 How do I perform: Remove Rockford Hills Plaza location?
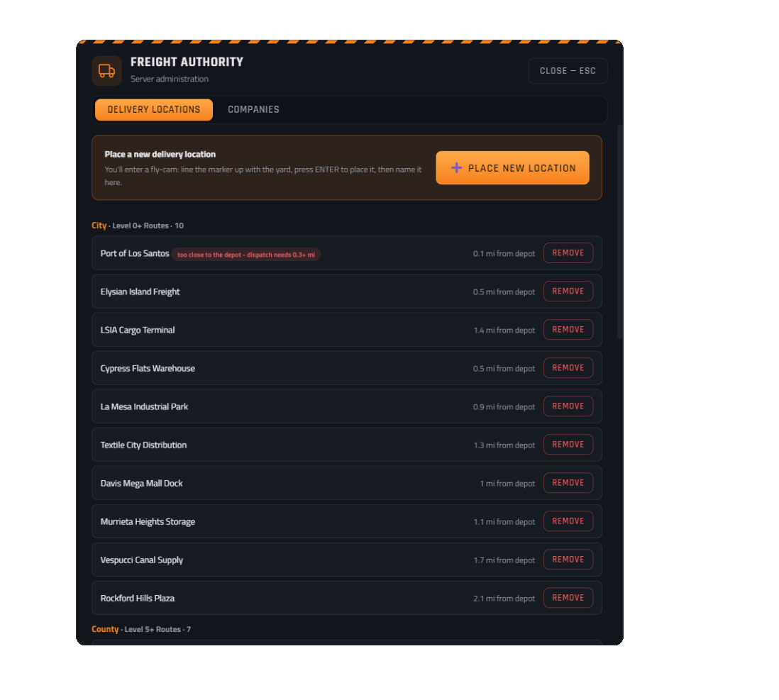pyautogui.click(x=568, y=598)
